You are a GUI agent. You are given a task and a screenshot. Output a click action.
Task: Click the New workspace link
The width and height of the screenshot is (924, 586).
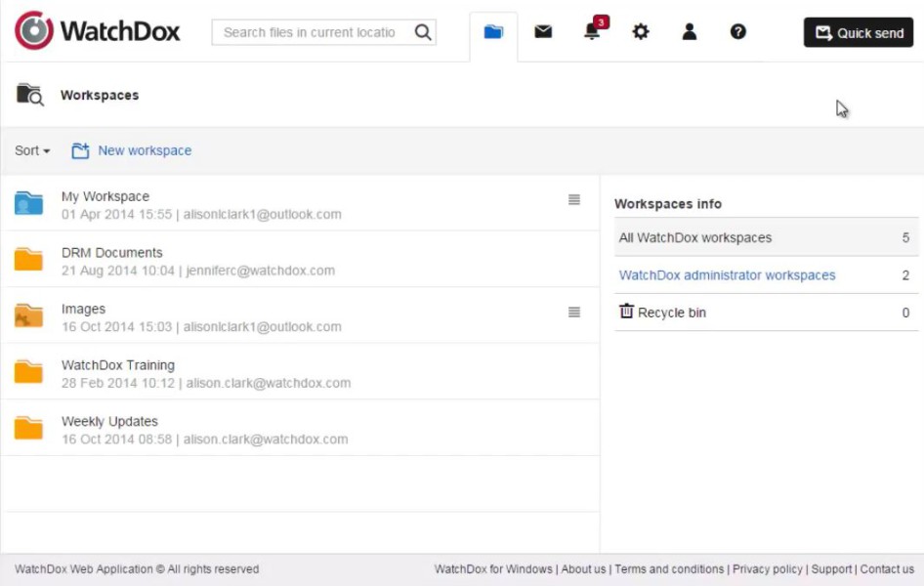click(x=145, y=150)
